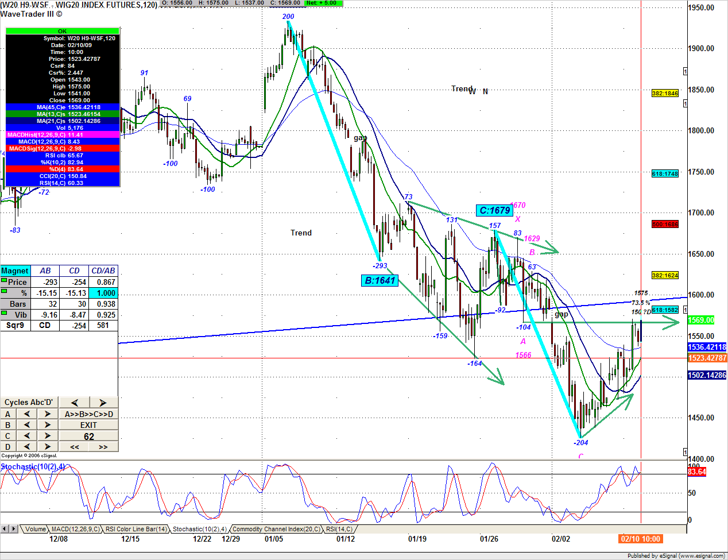This screenshot has height=560, width=728.
Task: Select the B point button
Action: click(8, 425)
